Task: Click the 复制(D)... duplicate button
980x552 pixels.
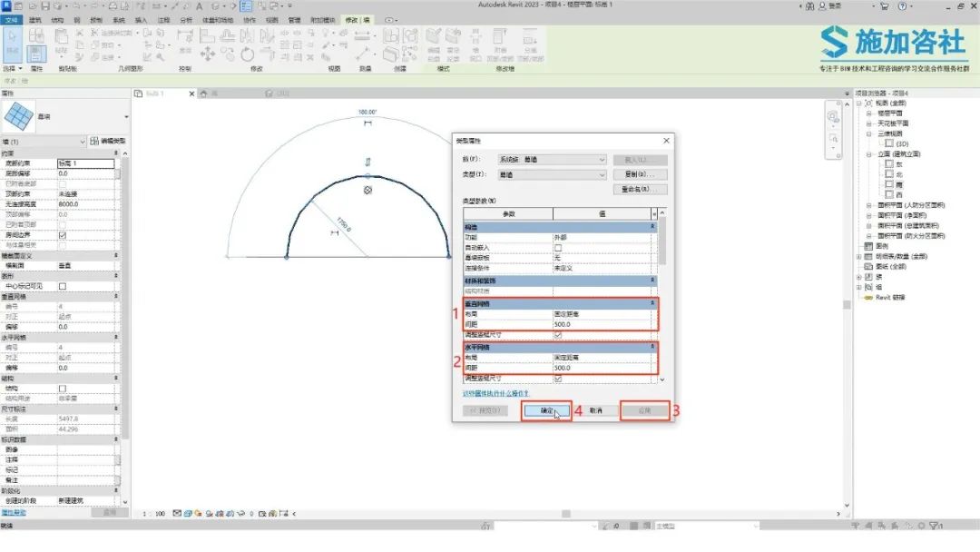Action: coord(640,174)
